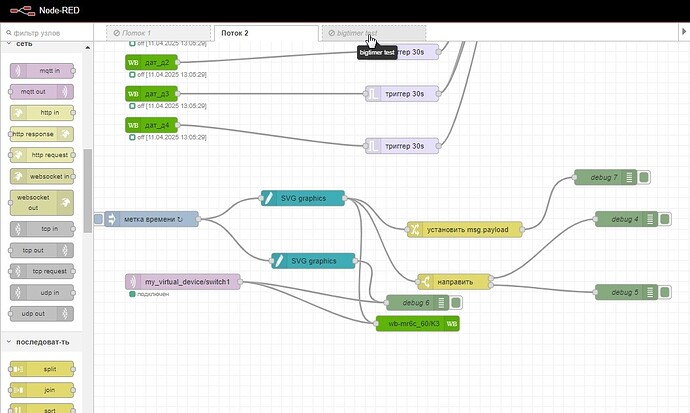Select the websocket out palette node

point(42,202)
